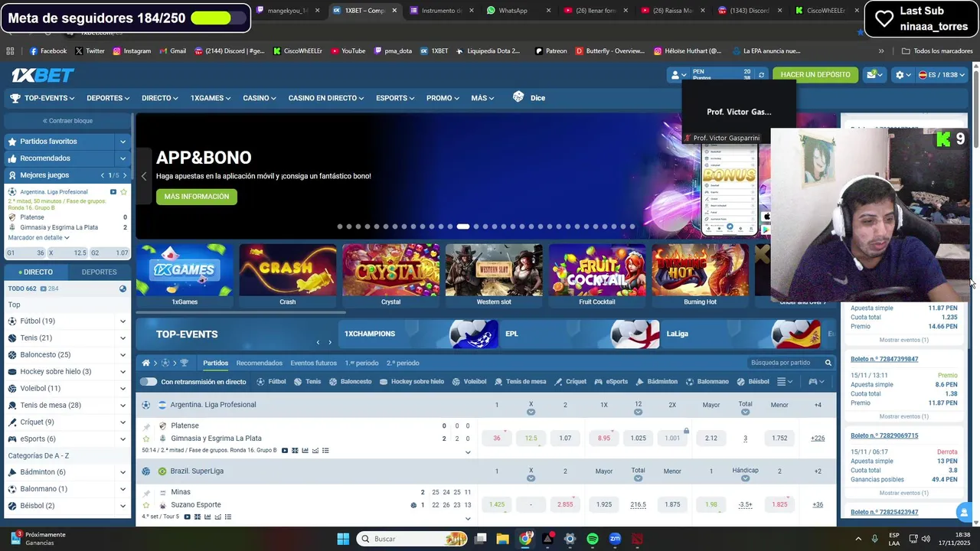Click the 1XBET logo
Screen dimensions: 980x551
point(43,75)
